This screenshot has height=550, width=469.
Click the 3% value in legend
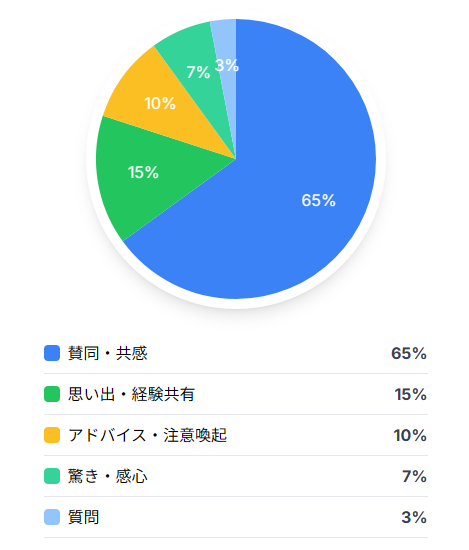coord(414,517)
